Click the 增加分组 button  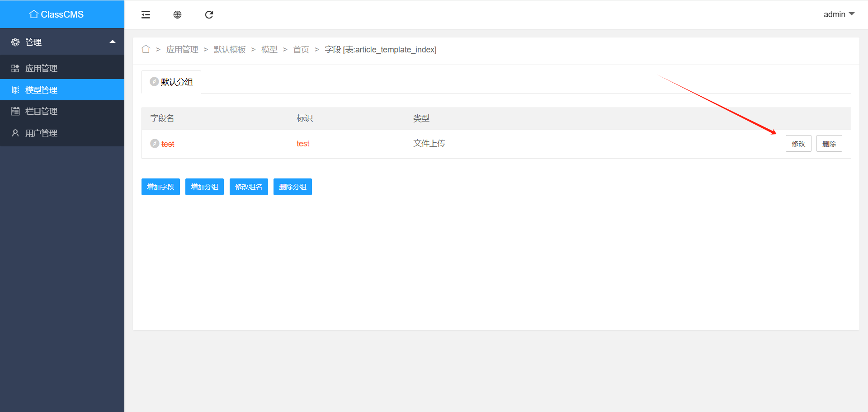point(204,187)
